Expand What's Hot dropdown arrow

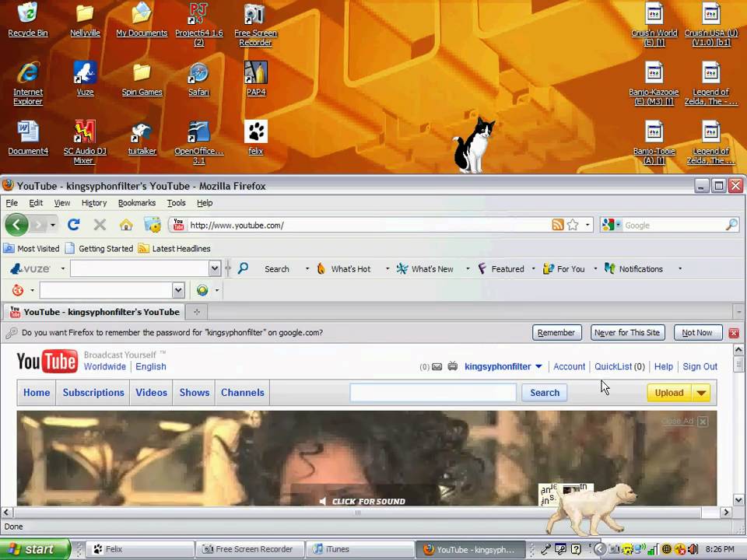click(388, 268)
